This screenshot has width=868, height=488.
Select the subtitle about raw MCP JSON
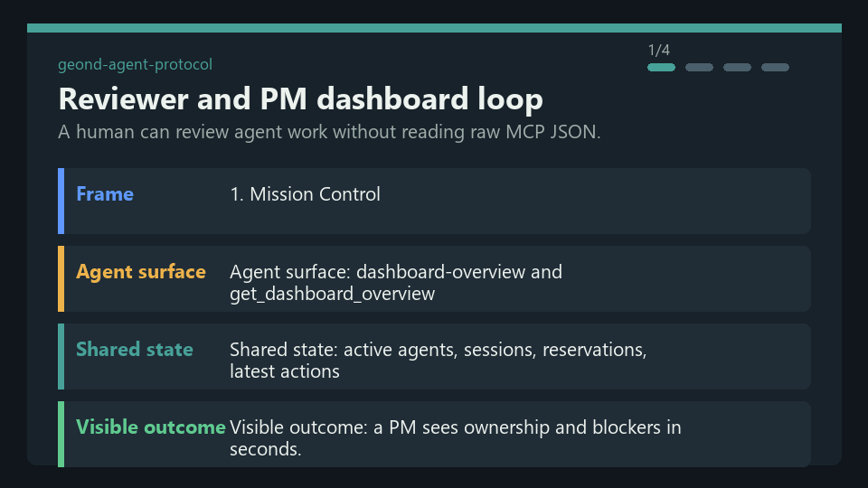point(329,132)
